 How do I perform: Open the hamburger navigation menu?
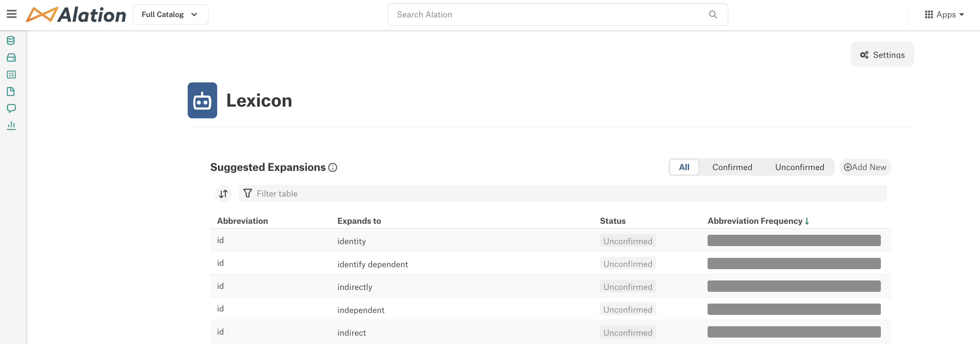pyautogui.click(x=11, y=14)
